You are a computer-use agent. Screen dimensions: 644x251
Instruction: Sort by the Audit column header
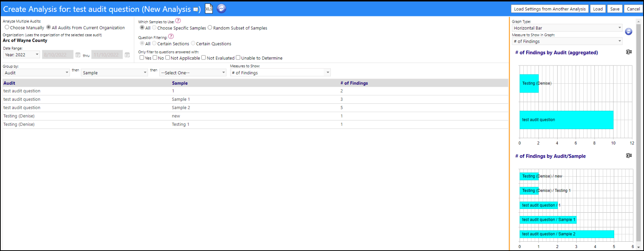pos(9,83)
